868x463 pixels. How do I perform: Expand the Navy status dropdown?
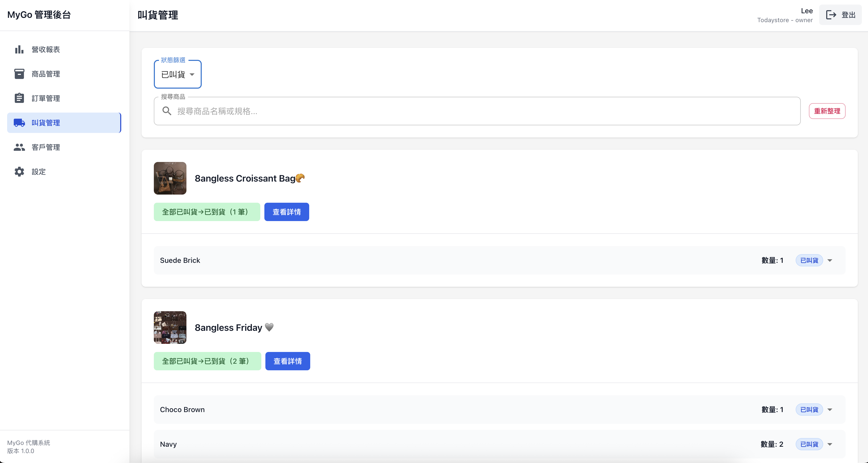tap(830, 444)
